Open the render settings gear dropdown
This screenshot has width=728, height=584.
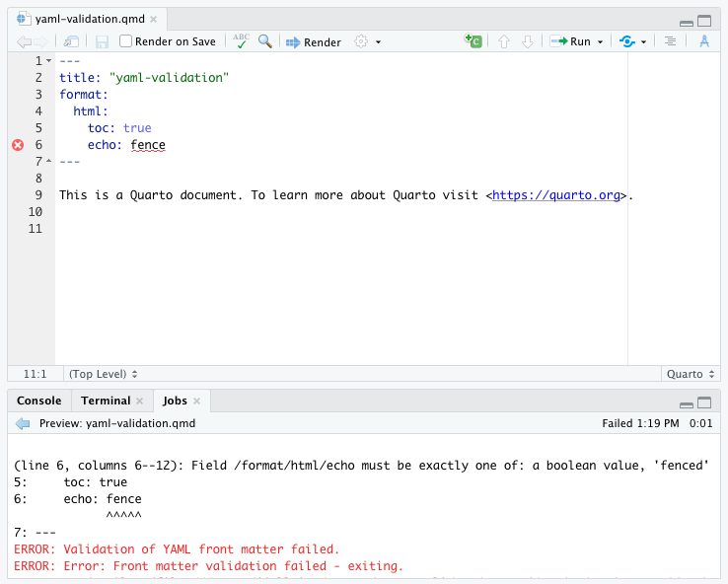[367, 41]
